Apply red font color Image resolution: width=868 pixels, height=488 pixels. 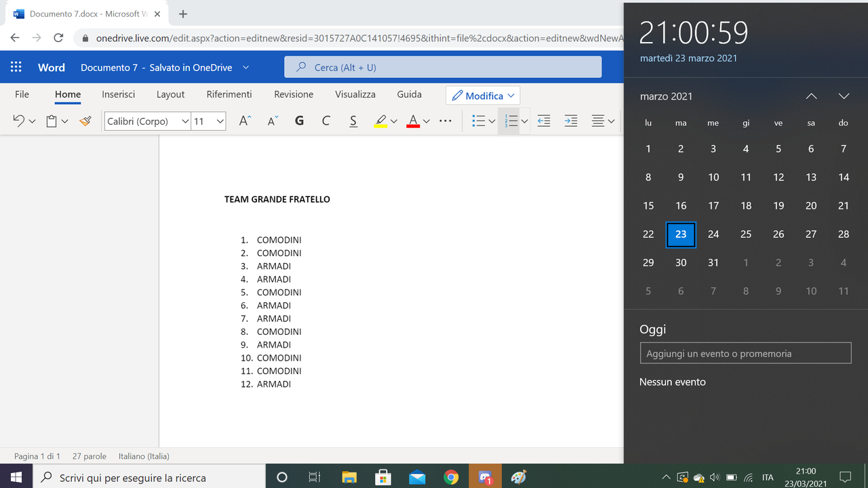[413, 121]
